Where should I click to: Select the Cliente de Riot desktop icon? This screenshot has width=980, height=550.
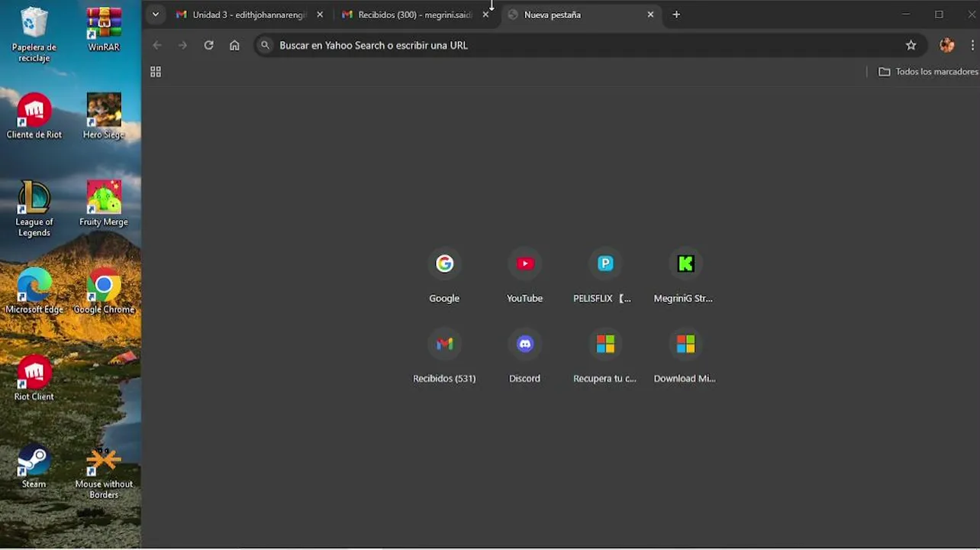tap(34, 116)
